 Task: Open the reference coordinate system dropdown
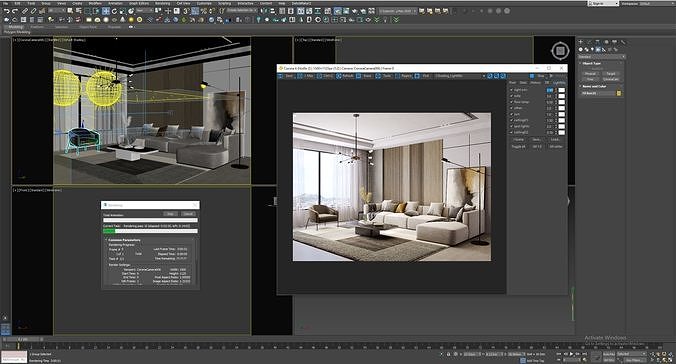(144, 10)
